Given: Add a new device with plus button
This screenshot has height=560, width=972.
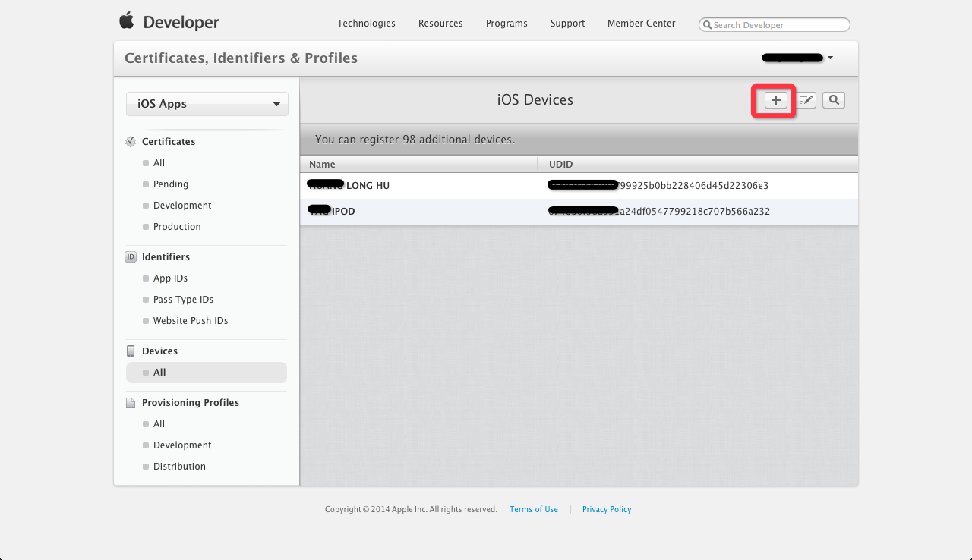Looking at the screenshot, I should [776, 100].
